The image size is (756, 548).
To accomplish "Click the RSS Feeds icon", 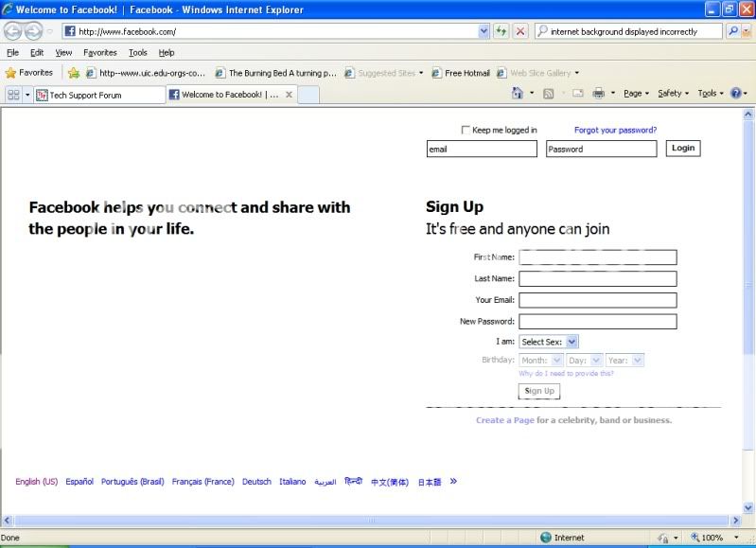I will 548,94.
